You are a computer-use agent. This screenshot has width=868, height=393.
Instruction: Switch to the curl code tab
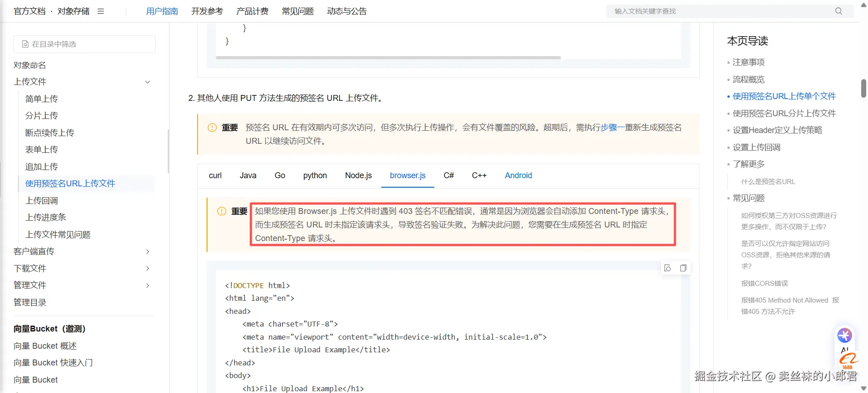(215, 175)
